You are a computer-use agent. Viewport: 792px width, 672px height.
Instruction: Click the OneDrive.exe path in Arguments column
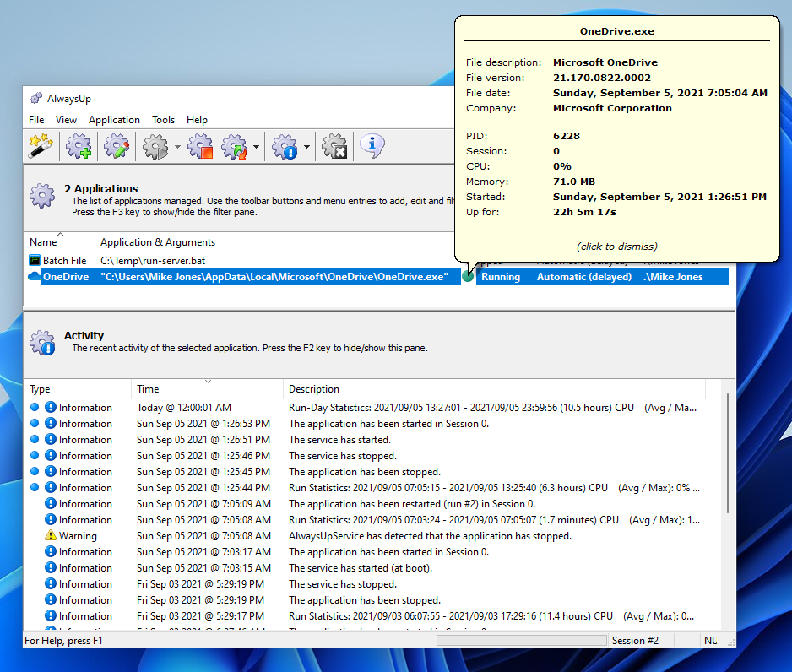tap(274, 277)
